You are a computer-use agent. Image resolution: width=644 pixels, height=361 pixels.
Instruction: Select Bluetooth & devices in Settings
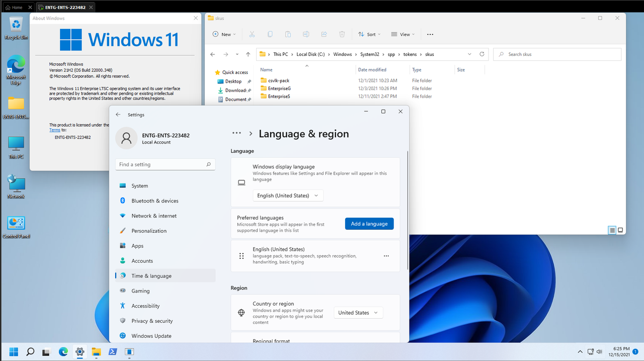coord(166,201)
